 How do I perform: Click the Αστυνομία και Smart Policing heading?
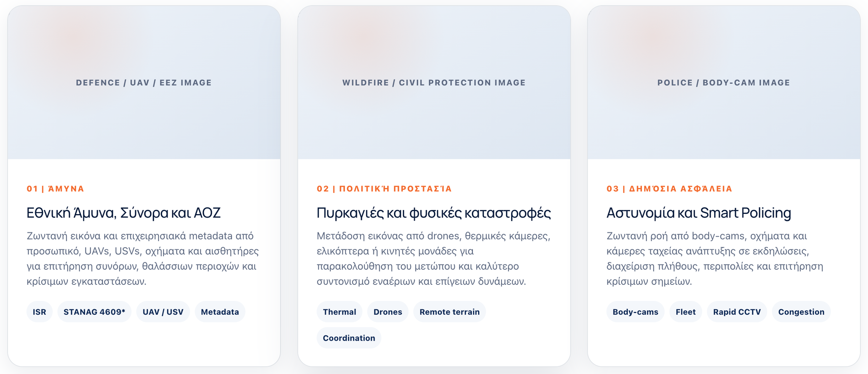[x=699, y=213]
